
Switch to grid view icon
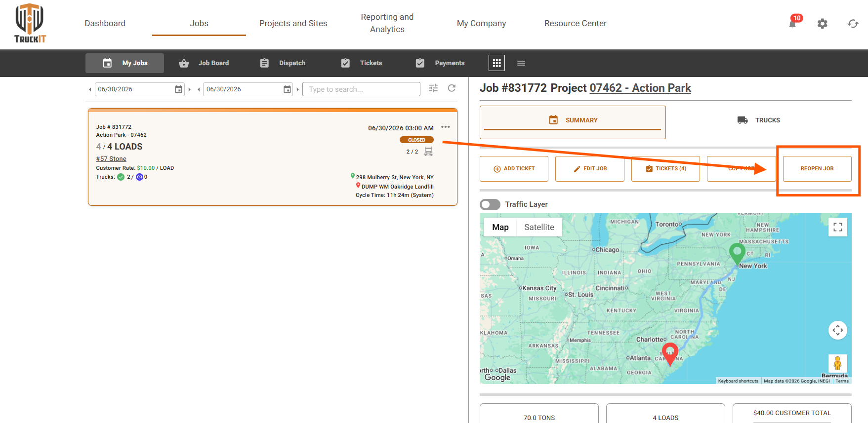click(496, 63)
